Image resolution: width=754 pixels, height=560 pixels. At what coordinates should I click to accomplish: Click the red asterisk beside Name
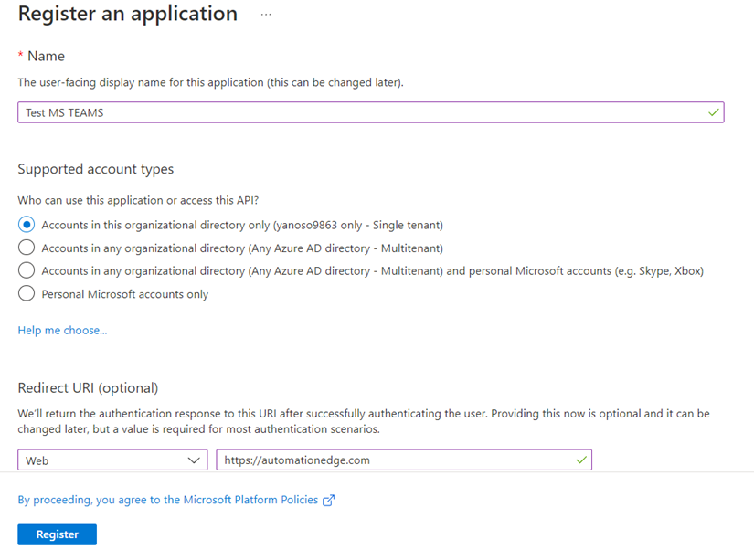[22, 56]
